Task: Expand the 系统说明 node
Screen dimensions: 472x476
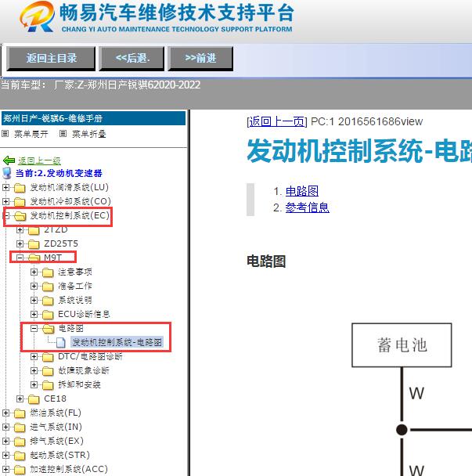Action: pos(34,300)
